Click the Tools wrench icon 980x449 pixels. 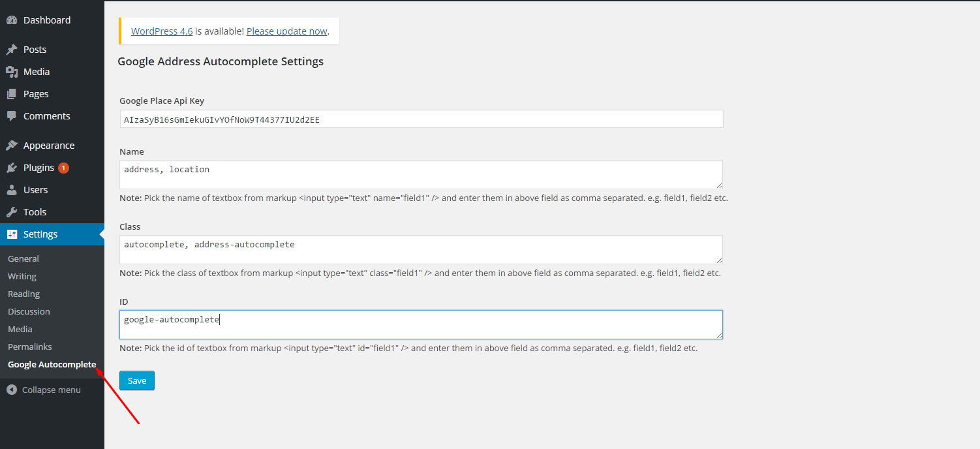[12, 212]
